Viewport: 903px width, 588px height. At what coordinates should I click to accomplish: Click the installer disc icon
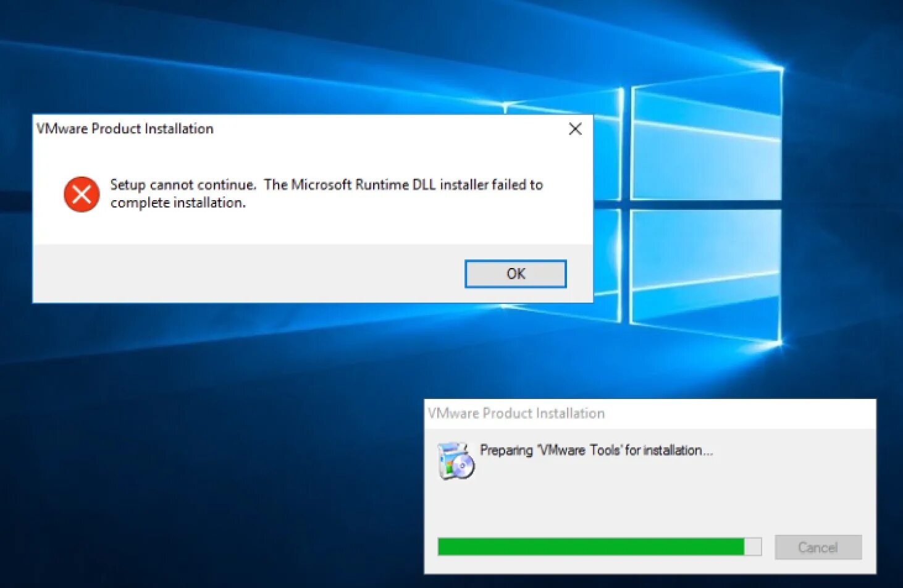(x=456, y=461)
